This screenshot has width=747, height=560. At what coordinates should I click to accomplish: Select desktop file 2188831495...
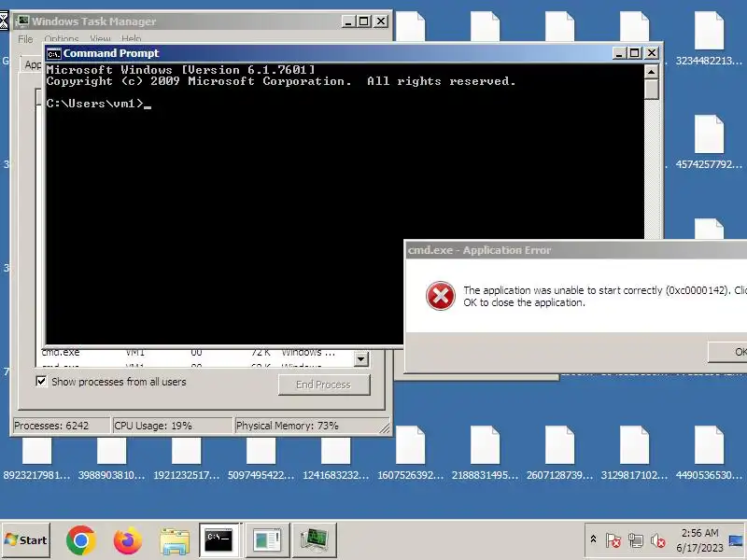[x=485, y=453]
